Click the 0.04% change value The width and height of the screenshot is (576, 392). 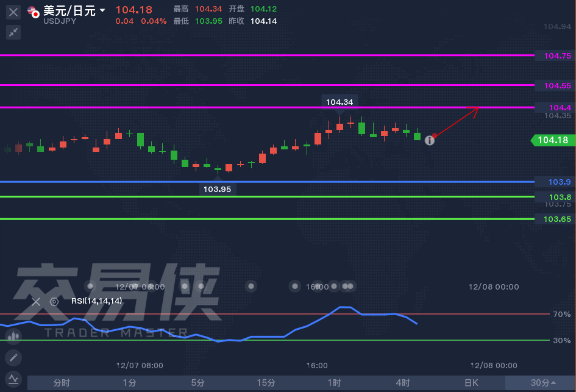click(x=154, y=21)
